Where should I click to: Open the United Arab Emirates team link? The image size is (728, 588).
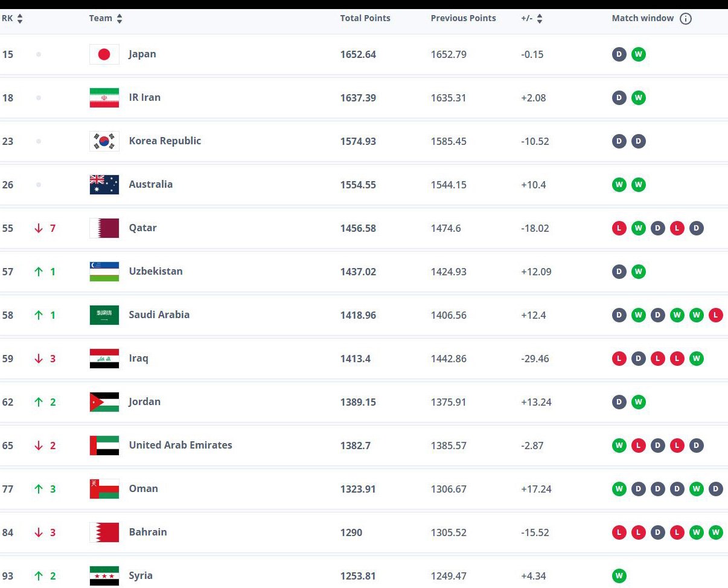tap(180, 445)
